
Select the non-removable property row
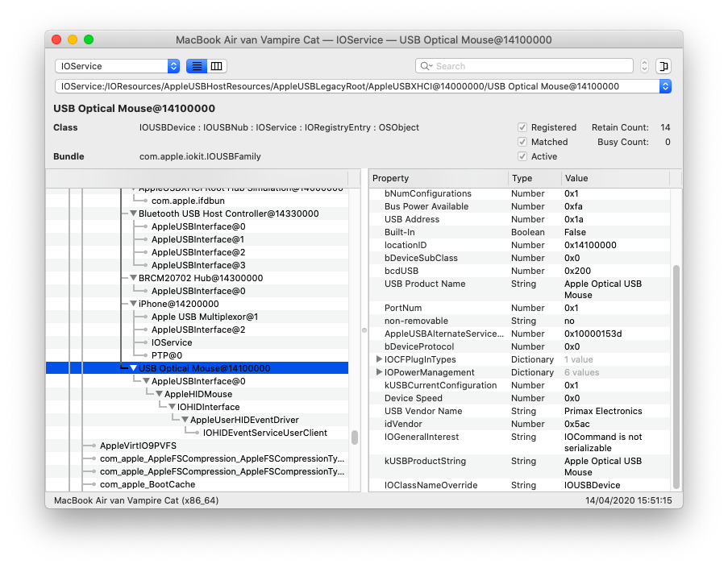tap(520, 321)
